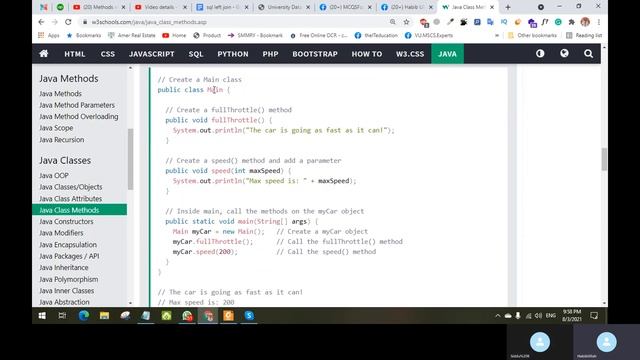Open Java Packages / API link
The height and width of the screenshot is (360, 640).
tap(69, 256)
